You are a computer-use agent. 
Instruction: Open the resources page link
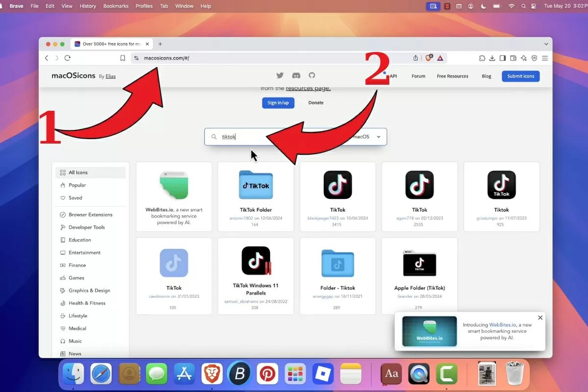point(308,88)
